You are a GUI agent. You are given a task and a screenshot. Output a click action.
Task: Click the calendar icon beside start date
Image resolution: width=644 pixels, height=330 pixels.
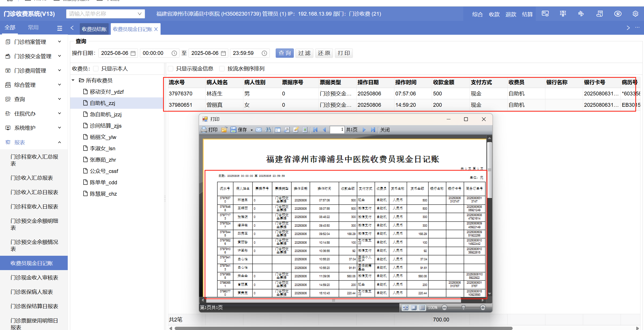(133, 53)
